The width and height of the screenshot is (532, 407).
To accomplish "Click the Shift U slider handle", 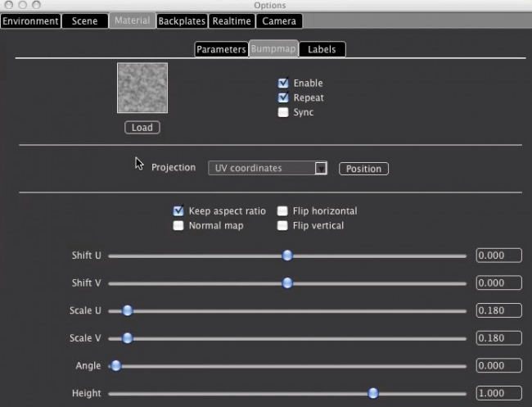I will click(x=287, y=256).
